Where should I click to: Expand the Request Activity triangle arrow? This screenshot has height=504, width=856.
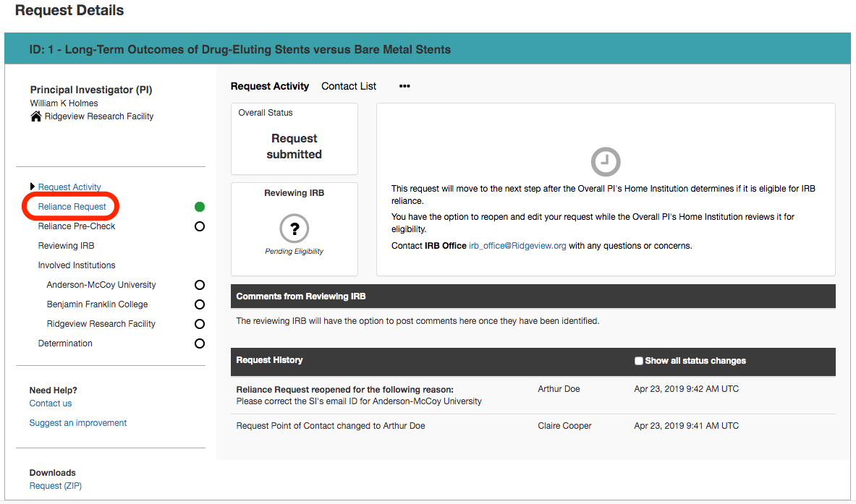pyautogui.click(x=33, y=187)
